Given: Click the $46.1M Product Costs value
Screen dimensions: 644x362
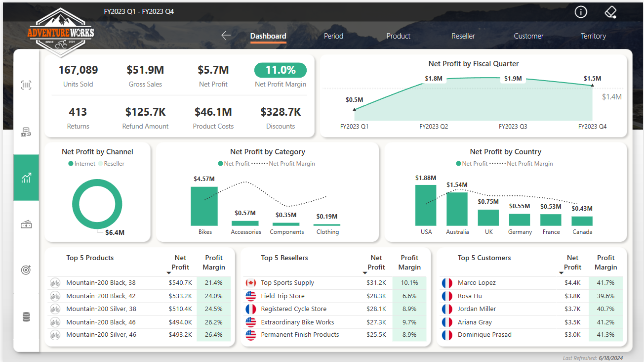Looking at the screenshot, I should click(x=213, y=112).
